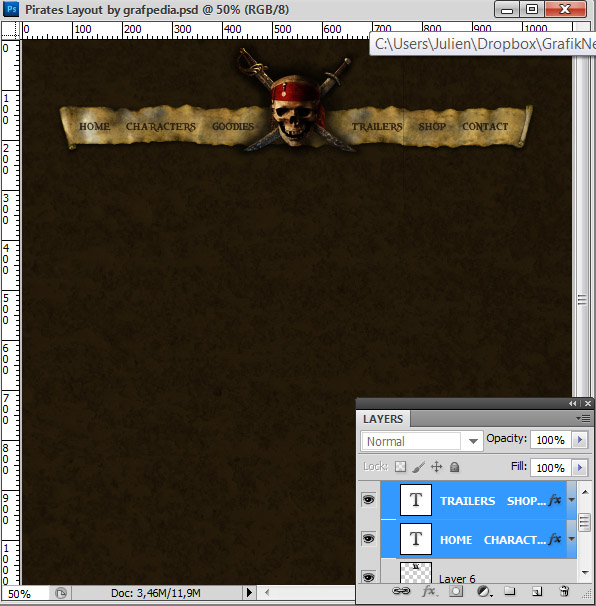Click fx badge on TRAILERS SHOP layer
Viewport: 596px width, 606px height.
pos(555,500)
